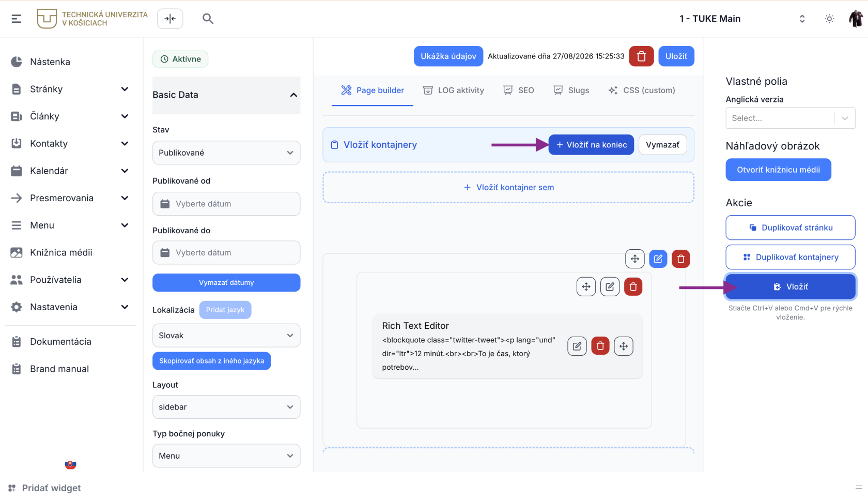868x500 pixels.
Task: Click Vymazať dátumy button
Action: point(226,283)
